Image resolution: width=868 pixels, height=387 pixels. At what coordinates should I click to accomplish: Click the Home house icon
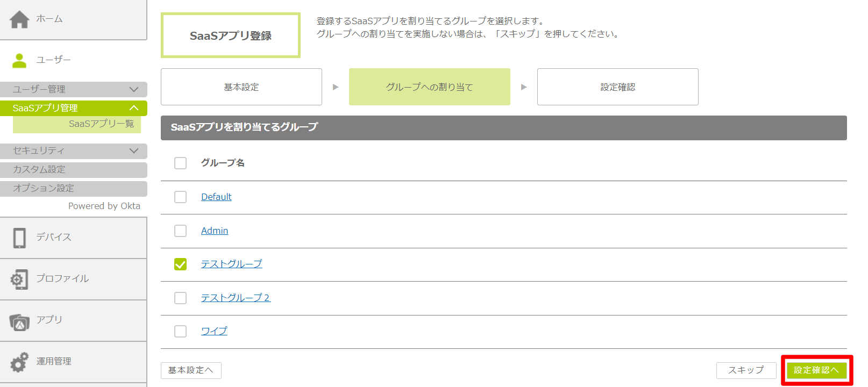tap(19, 19)
